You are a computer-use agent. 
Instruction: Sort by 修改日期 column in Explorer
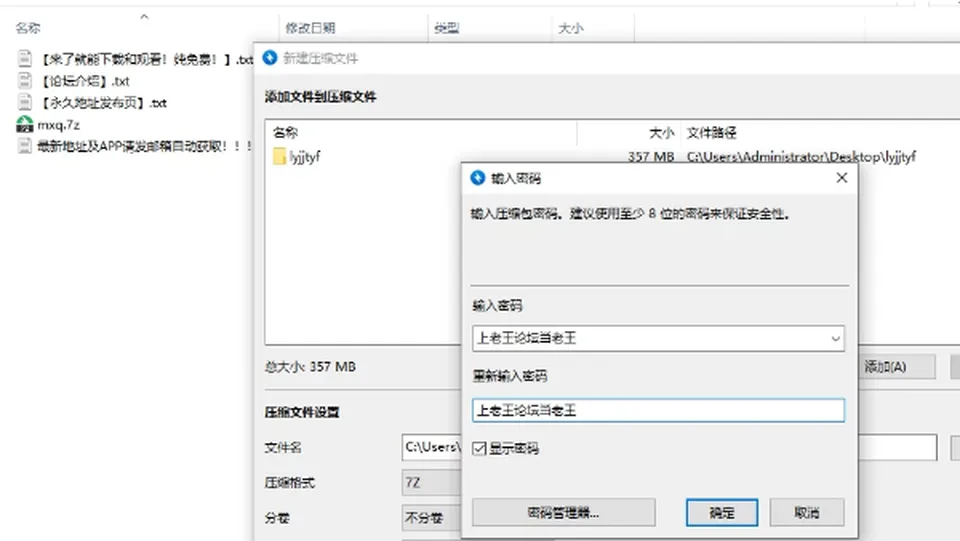coord(310,28)
